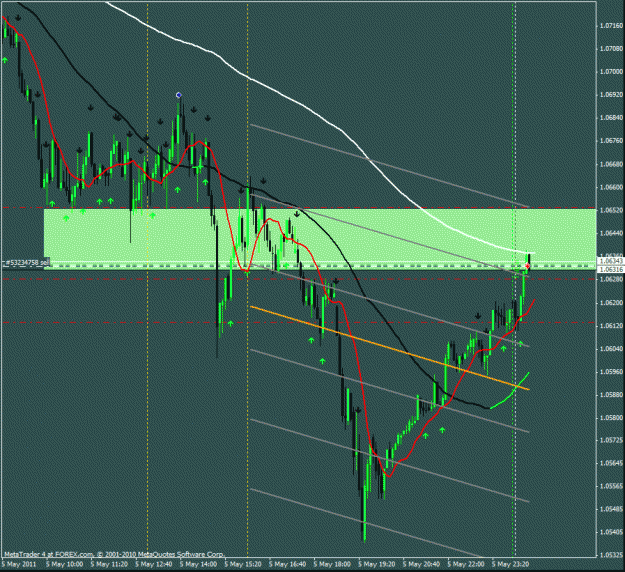625x572 pixels.
Task: Click the 1.06600 price axis label
Action: coord(611,187)
